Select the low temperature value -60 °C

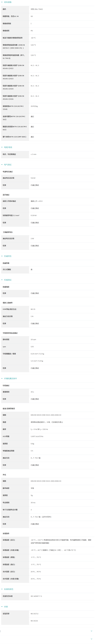pyautogui.click(x=33, y=38)
